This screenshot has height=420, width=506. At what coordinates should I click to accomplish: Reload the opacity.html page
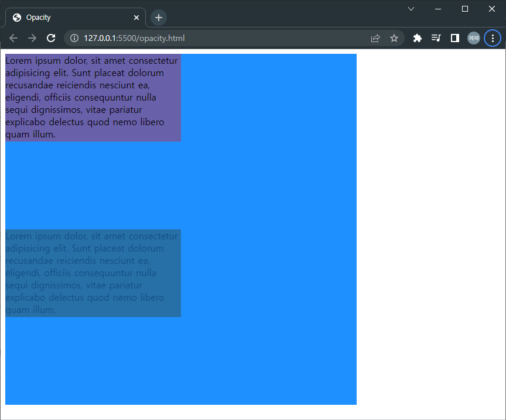click(51, 38)
